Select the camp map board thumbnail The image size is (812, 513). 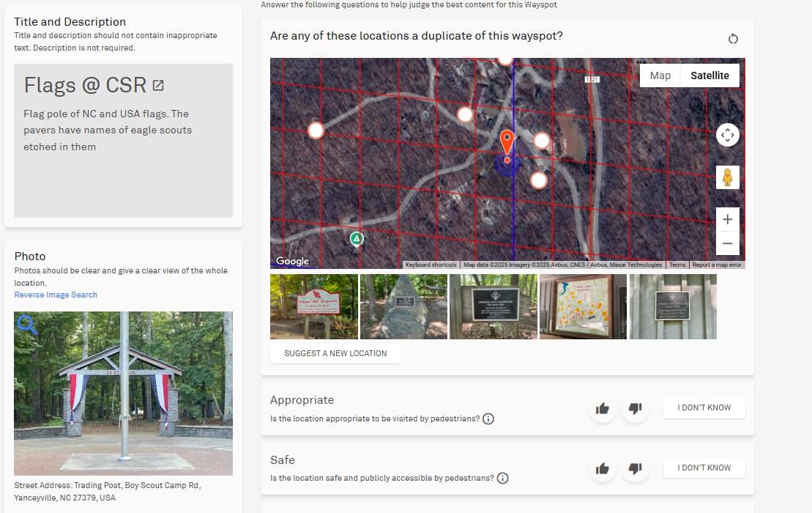point(583,307)
